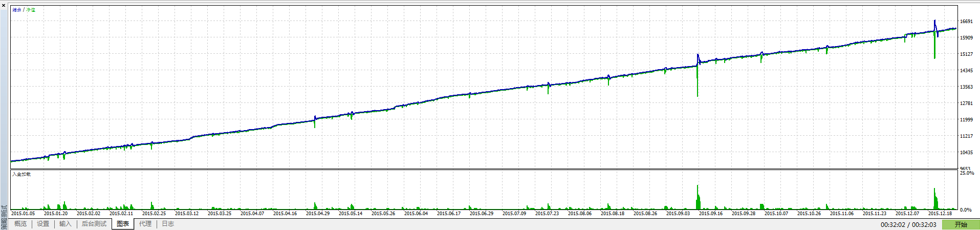Click the active 图表 chart tab
980x230 pixels.
click(x=123, y=224)
